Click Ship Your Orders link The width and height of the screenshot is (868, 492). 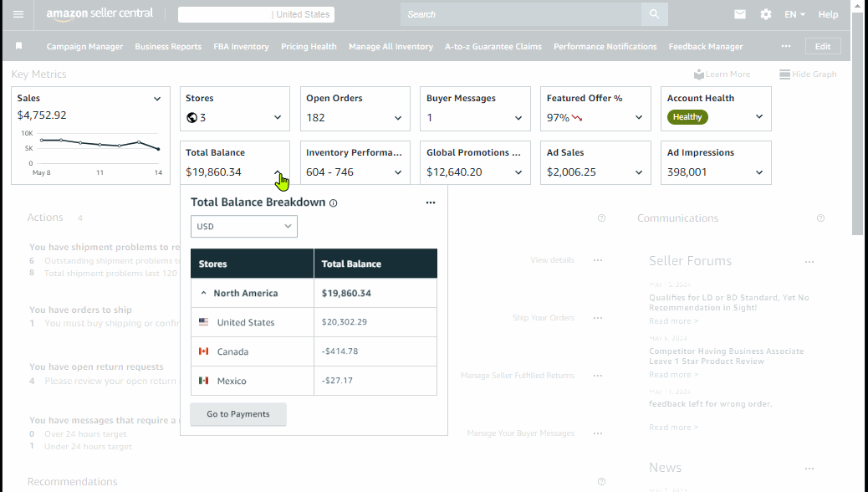[543, 318]
